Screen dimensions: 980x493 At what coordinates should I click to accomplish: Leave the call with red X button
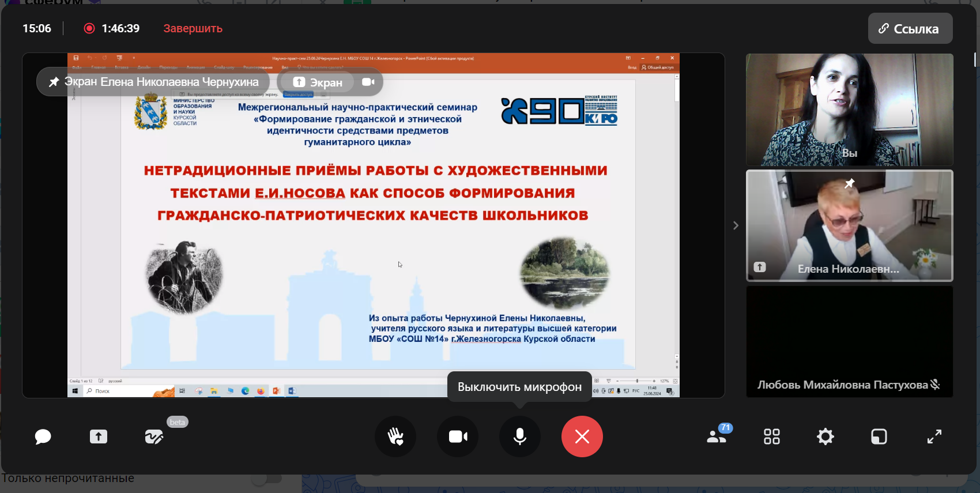click(582, 436)
